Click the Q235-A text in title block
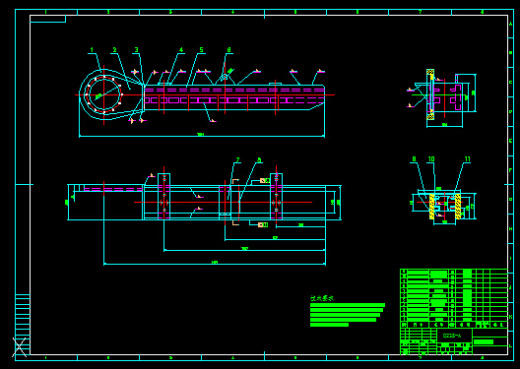Screen dimensions: 520x369 tap(452, 336)
